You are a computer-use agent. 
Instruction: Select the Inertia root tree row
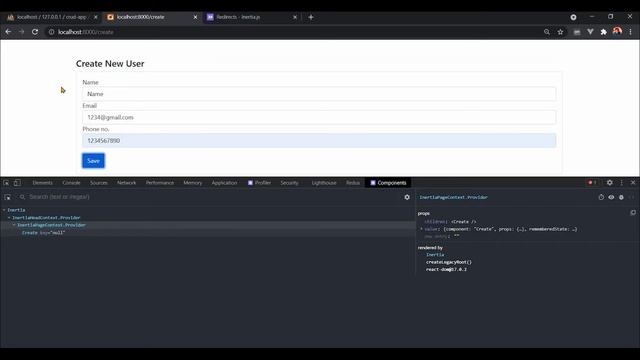click(x=207, y=210)
